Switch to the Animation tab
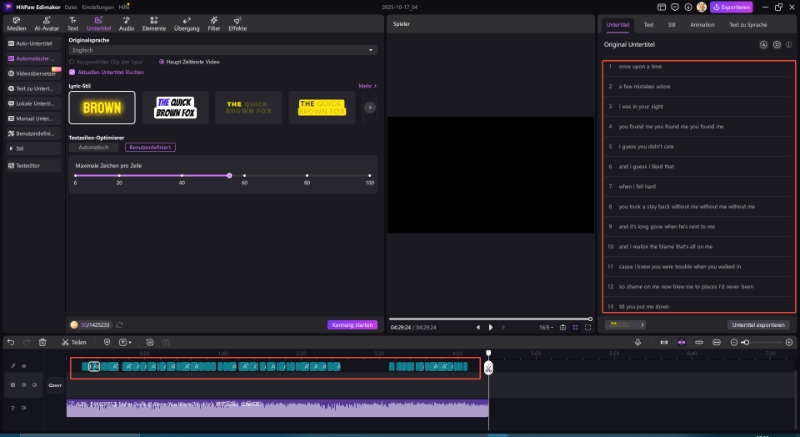 click(x=702, y=23)
